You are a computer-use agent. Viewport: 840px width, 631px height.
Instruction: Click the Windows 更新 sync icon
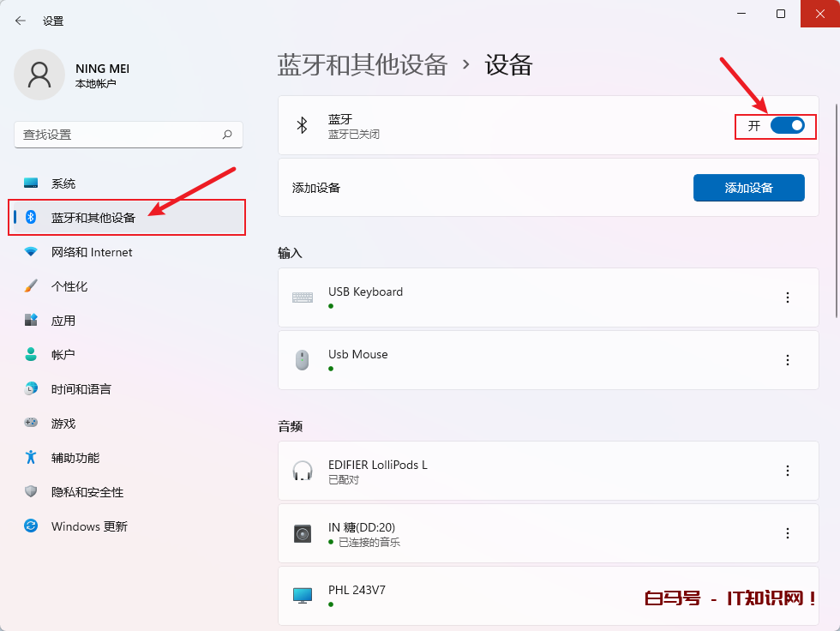click(x=31, y=526)
